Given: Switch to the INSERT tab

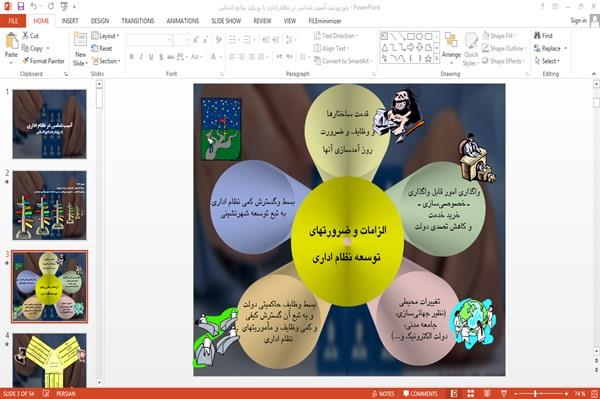Looking at the screenshot, I should tap(70, 21).
